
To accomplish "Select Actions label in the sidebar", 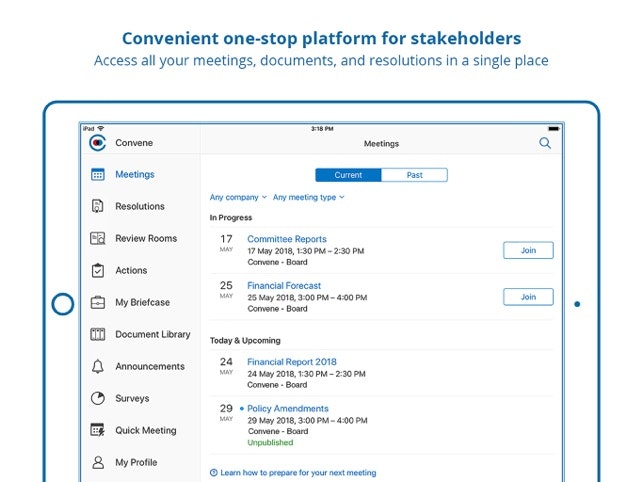I will (131, 270).
